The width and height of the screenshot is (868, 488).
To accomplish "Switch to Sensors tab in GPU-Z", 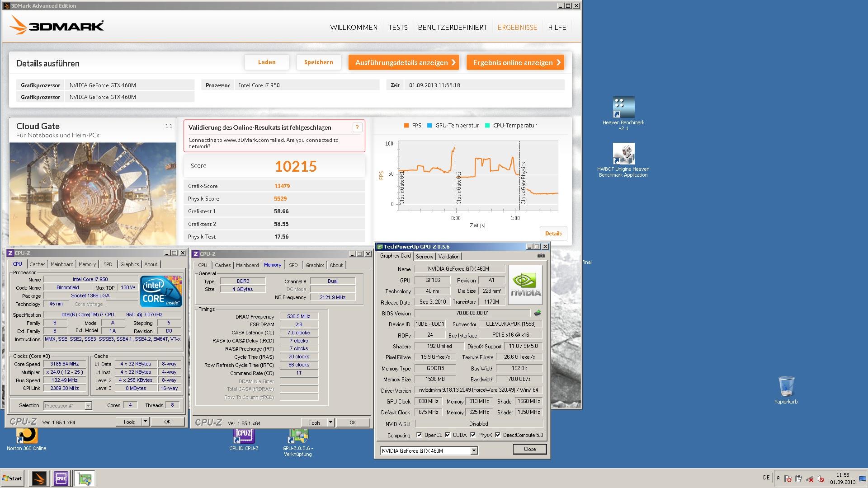I will [425, 256].
